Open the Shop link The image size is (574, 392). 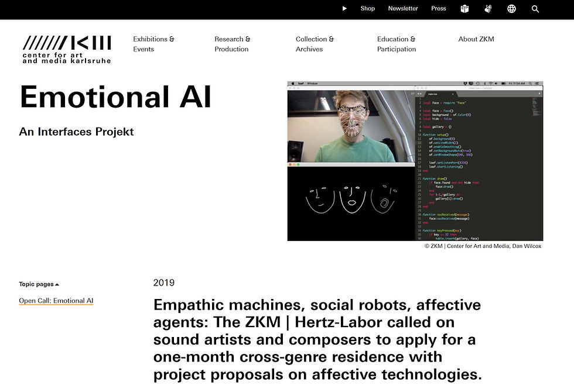click(x=368, y=8)
